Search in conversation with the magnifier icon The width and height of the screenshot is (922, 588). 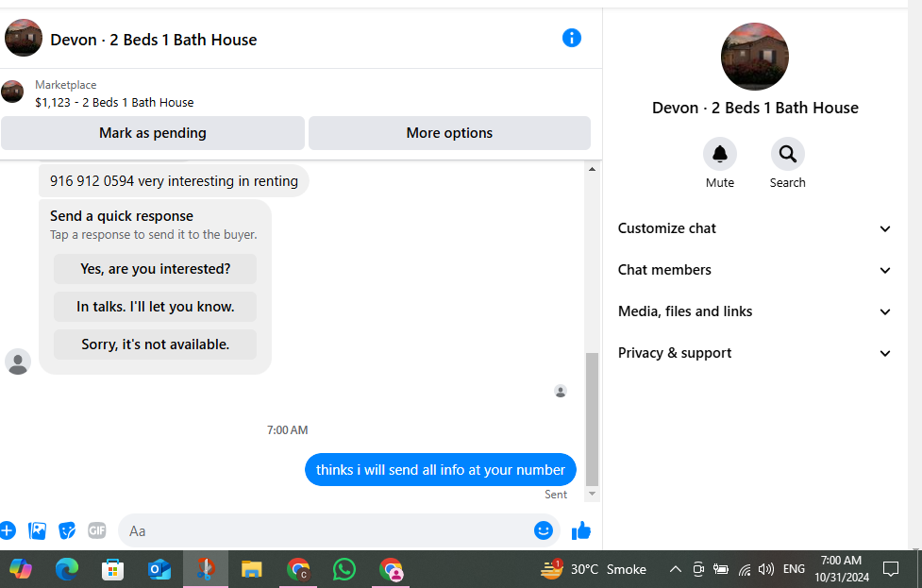(787, 154)
